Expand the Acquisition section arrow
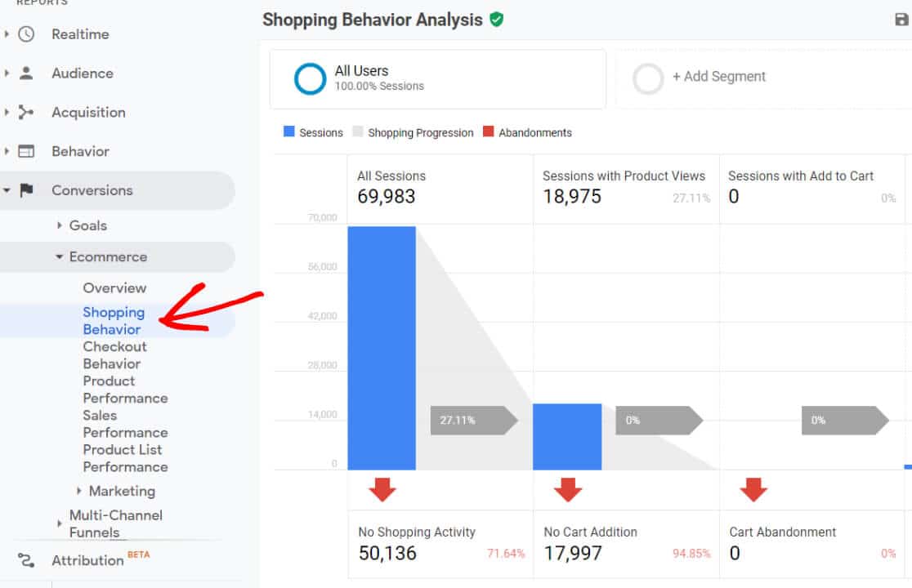This screenshot has width=912, height=588. (7, 112)
